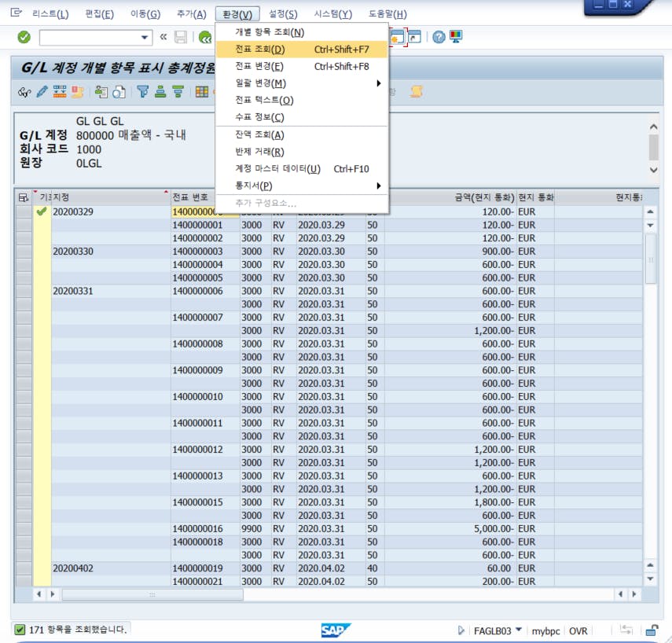
Task: Click the Generate shortcut icon
Action: [x=414, y=37]
